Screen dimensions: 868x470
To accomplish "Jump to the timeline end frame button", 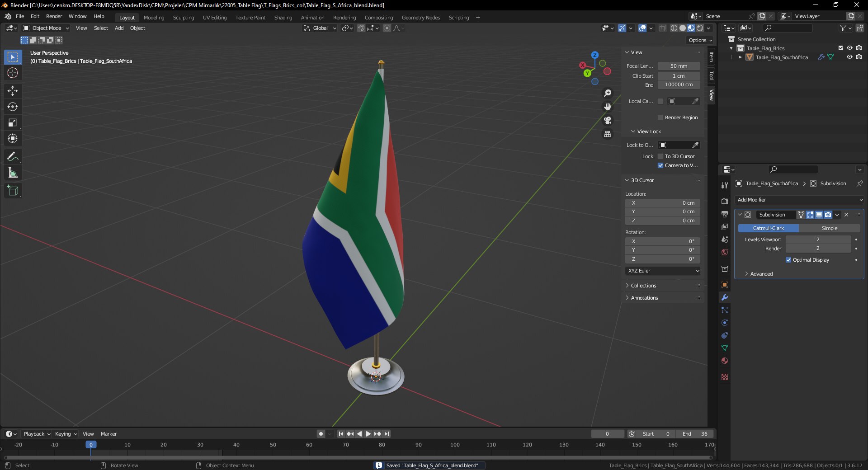I will coord(387,434).
